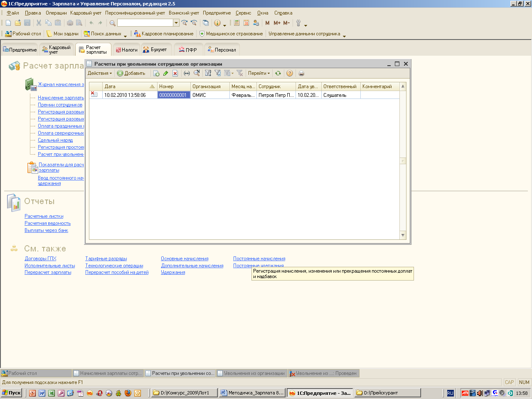Expand the info icon dropdown arrow
The image size is (532, 399).
[225, 25]
